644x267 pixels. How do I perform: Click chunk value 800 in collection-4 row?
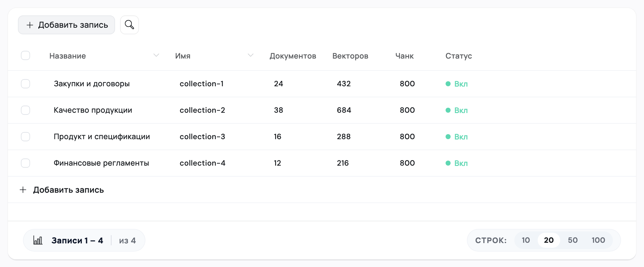pyautogui.click(x=407, y=163)
